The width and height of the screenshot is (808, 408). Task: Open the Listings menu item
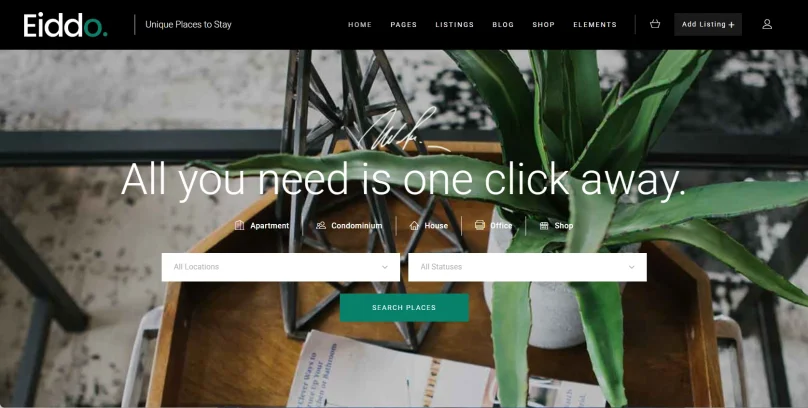coord(454,25)
